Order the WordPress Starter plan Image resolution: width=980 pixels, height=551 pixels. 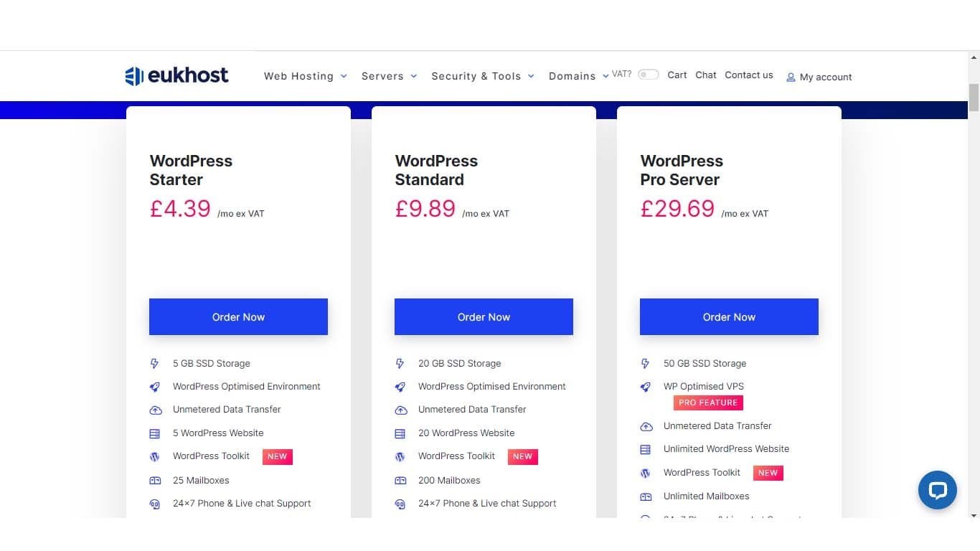click(x=238, y=316)
